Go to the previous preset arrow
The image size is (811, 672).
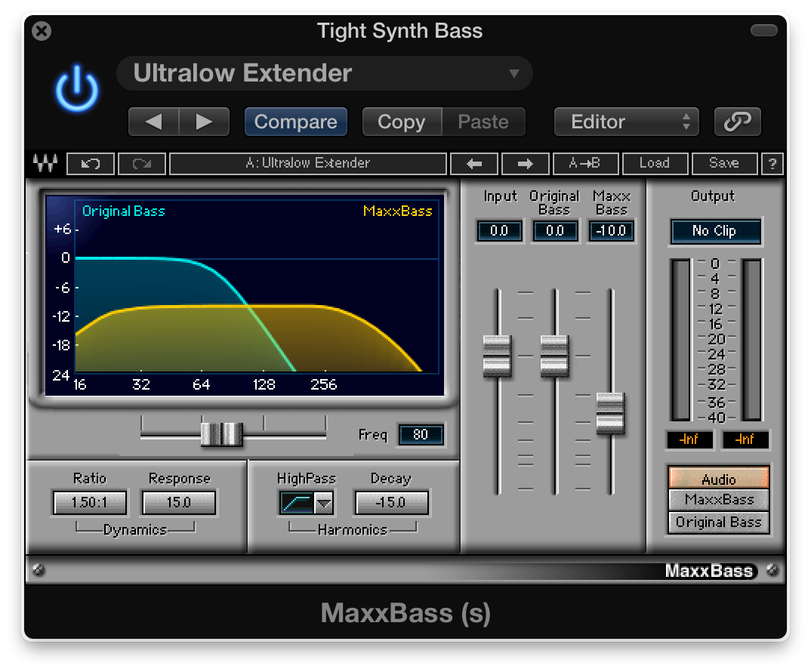point(153,122)
